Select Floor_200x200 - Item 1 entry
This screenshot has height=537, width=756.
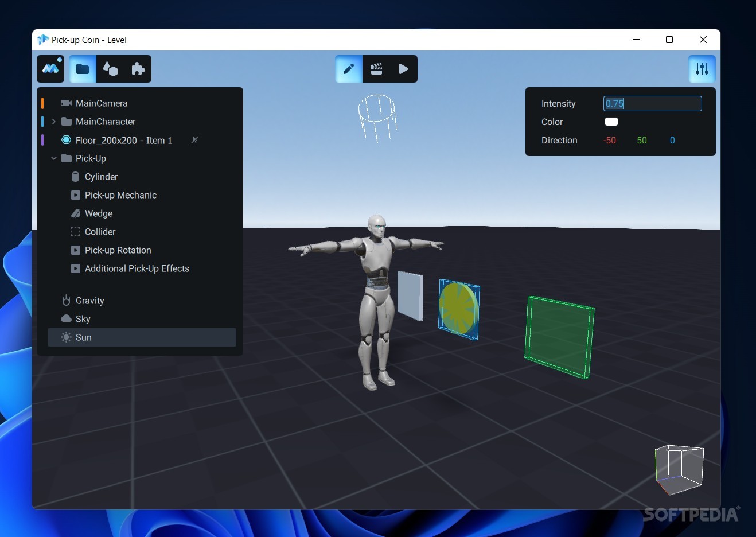point(124,140)
